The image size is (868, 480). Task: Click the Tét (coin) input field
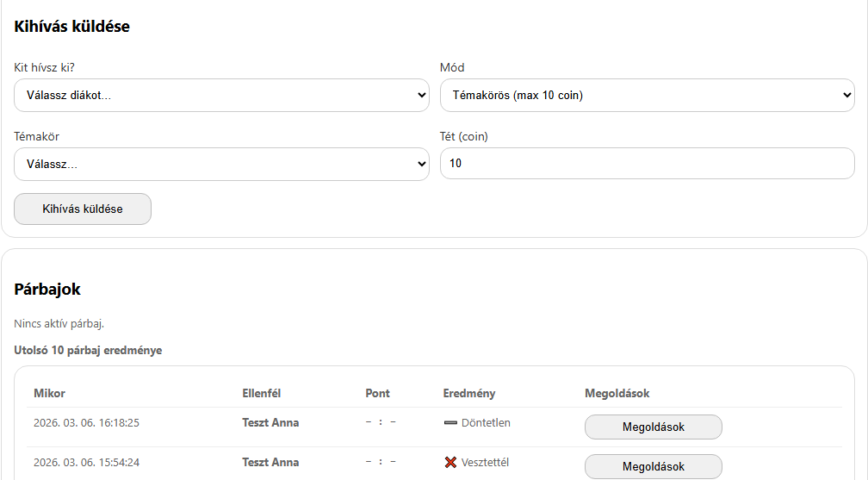click(647, 163)
